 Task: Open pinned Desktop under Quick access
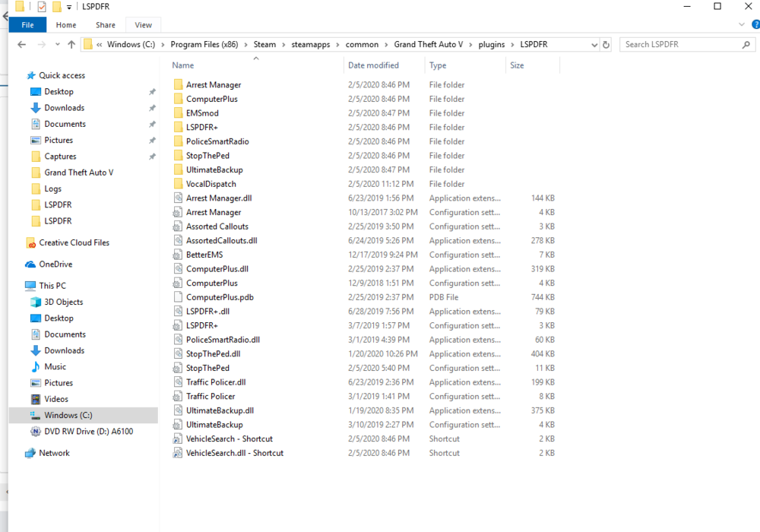click(59, 91)
